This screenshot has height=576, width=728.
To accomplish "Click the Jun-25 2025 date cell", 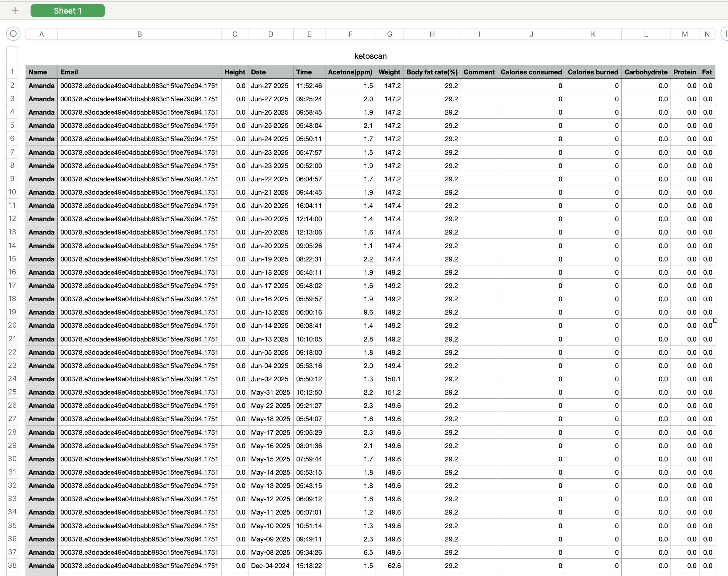I will coord(271,126).
